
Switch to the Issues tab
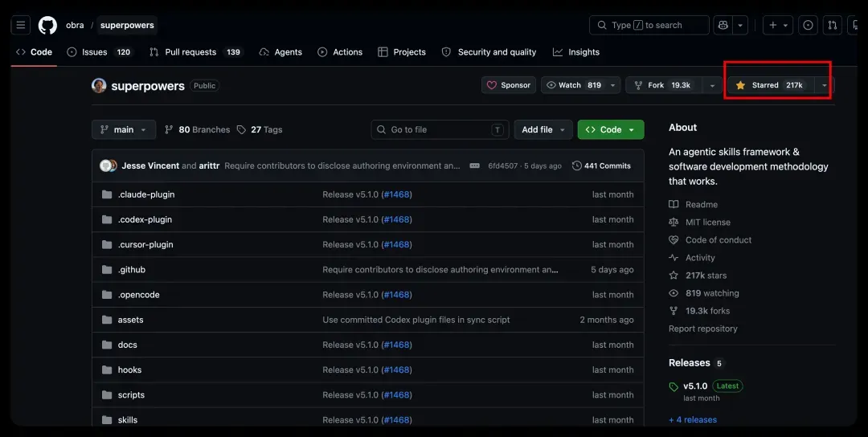(101, 52)
